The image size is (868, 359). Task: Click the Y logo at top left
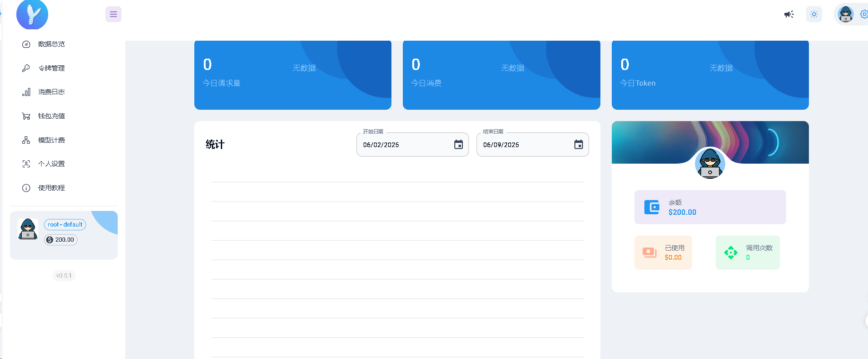tap(32, 14)
